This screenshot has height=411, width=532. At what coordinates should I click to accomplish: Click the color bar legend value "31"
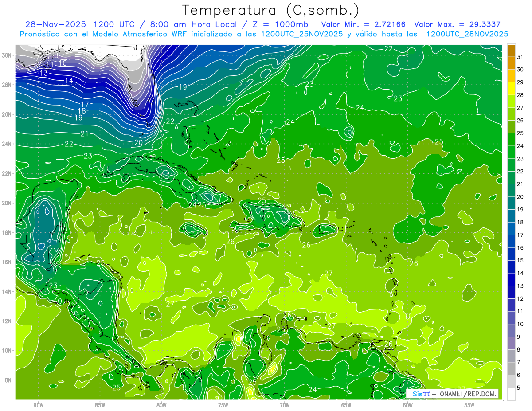pyautogui.click(x=520, y=56)
